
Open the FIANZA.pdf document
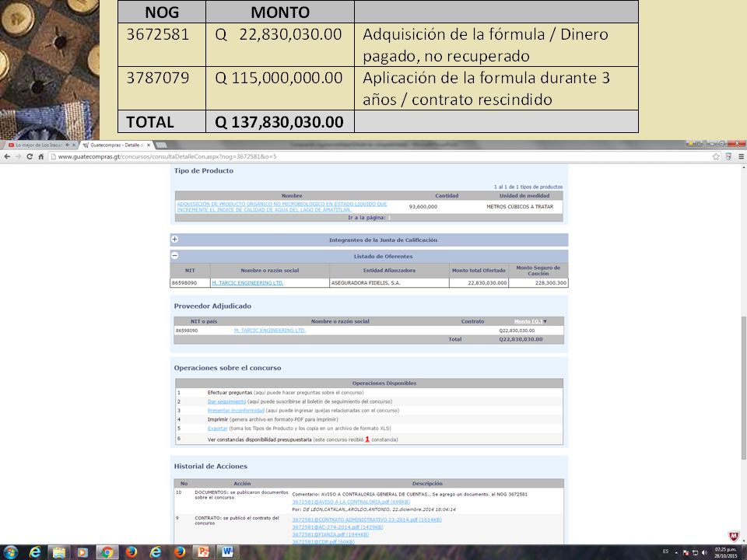(x=331, y=534)
